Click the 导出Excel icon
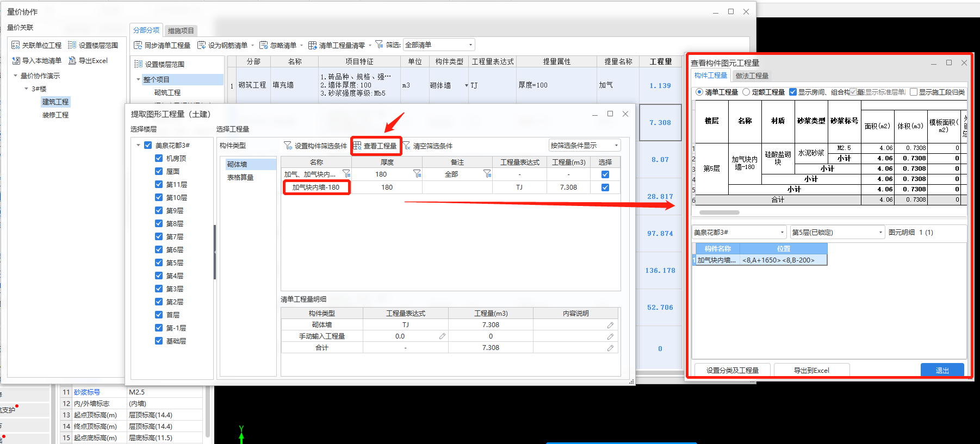 point(72,60)
